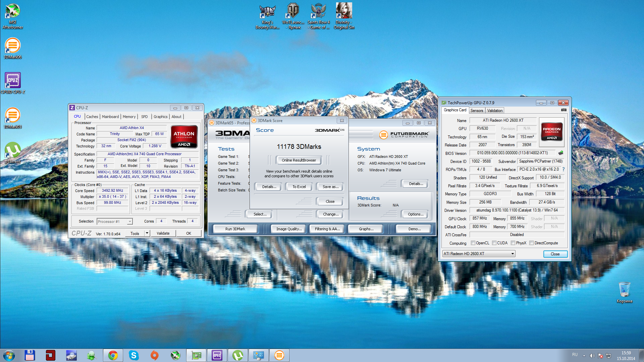The image size is (644, 362).
Task: Click Validate in CPU-Z
Action: pos(163,233)
